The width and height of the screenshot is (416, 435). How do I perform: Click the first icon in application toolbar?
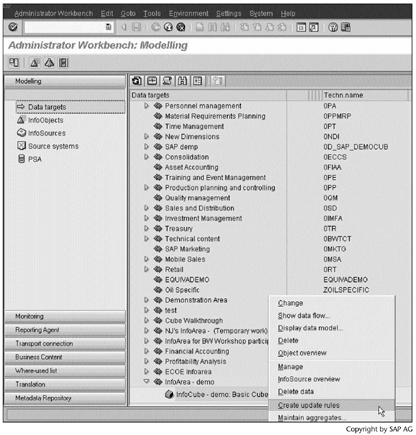[14, 63]
